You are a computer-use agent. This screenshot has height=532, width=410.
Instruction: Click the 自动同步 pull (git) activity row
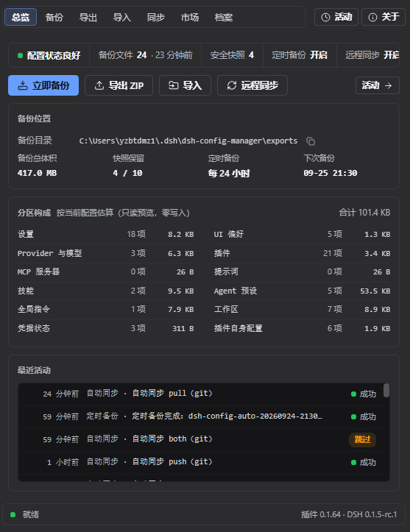pos(201,394)
